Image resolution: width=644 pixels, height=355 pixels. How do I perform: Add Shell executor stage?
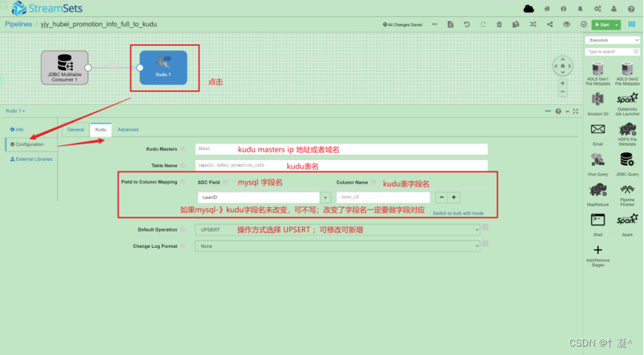[x=597, y=224]
